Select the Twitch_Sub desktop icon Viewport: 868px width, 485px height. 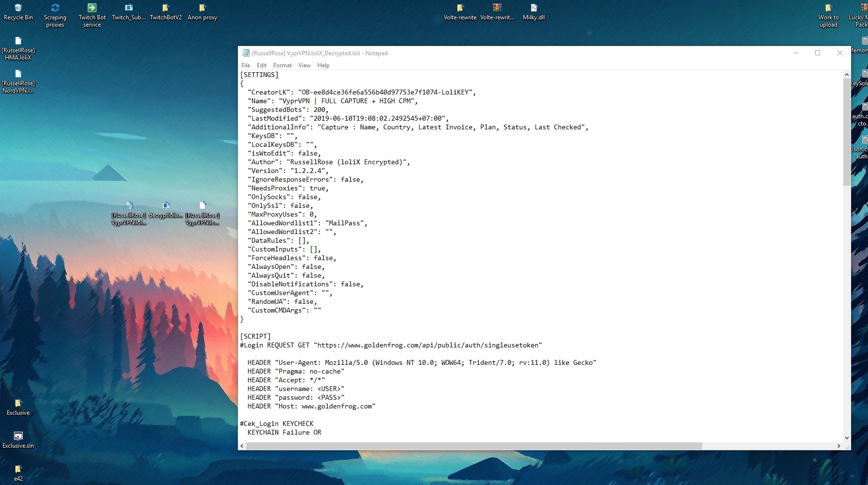129,12
